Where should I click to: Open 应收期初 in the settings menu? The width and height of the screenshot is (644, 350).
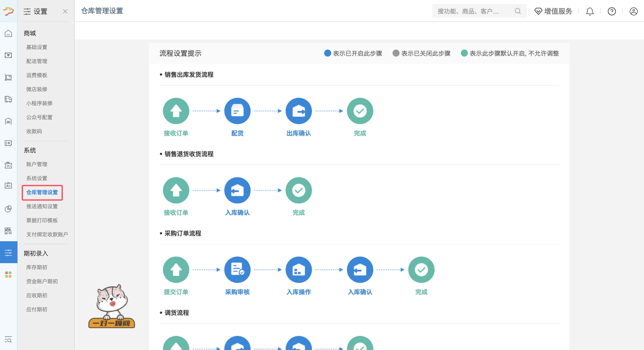point(37,295)
